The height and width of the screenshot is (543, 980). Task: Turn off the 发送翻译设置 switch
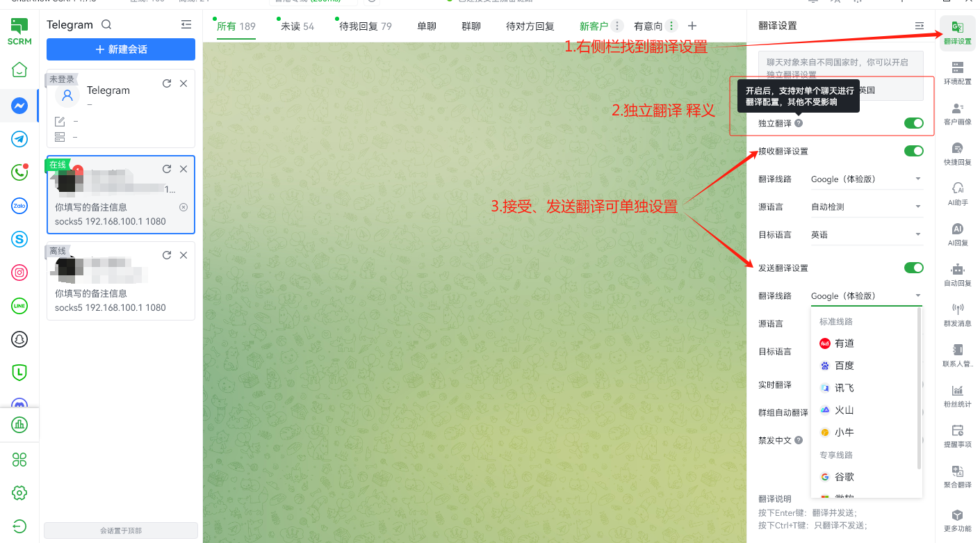pos(913,268)
